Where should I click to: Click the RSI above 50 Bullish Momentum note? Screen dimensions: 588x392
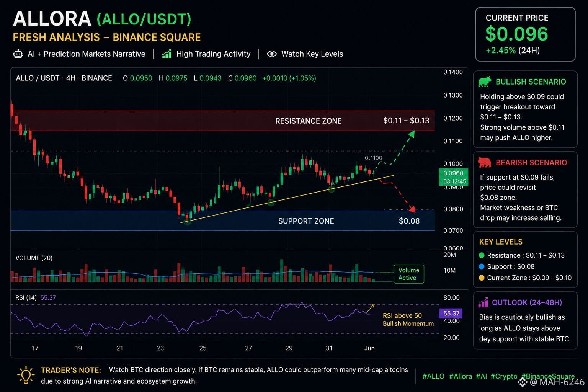click(408, 320)
